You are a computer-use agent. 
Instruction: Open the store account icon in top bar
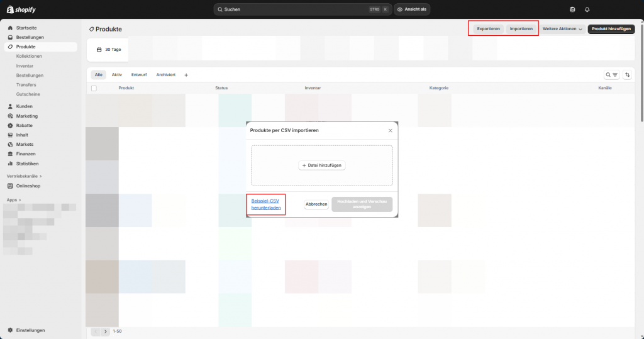tap(572, 9)
